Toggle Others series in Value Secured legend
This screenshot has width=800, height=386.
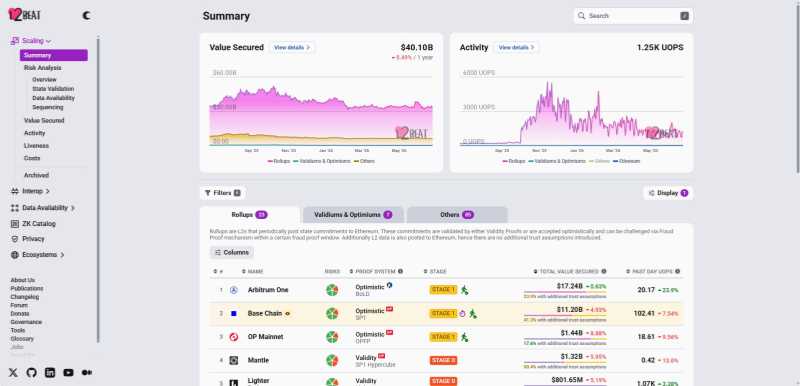pos(364,161)
